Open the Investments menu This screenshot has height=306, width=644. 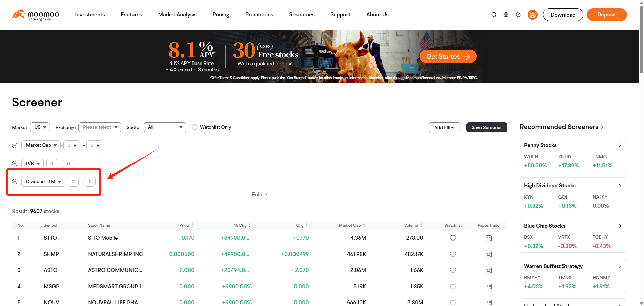(x=90, y=15)
